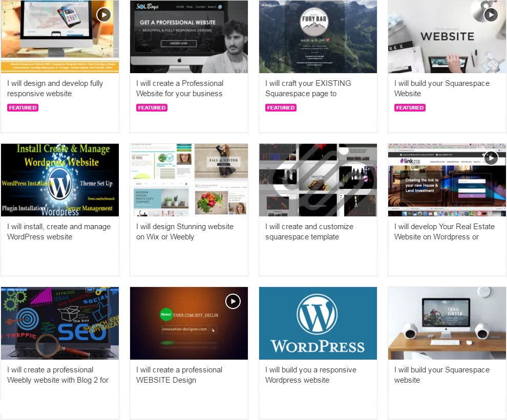Click the SEO laptop graphic thumbnail

(x=60, y=323)
